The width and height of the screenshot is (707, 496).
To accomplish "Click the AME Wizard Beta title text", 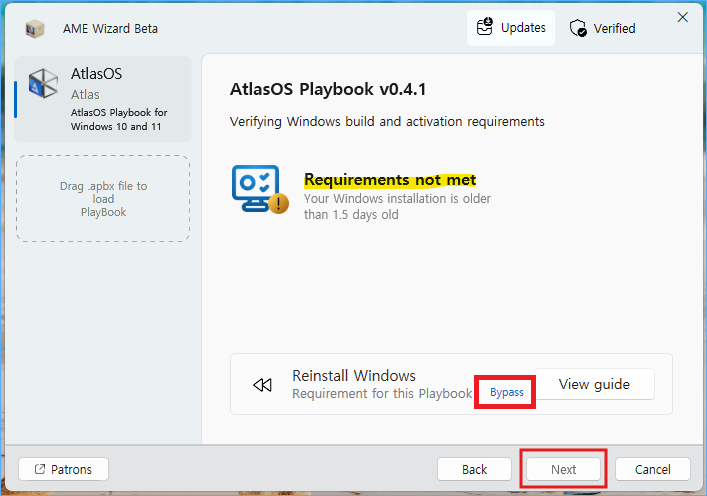I will [x=110, y=29].
